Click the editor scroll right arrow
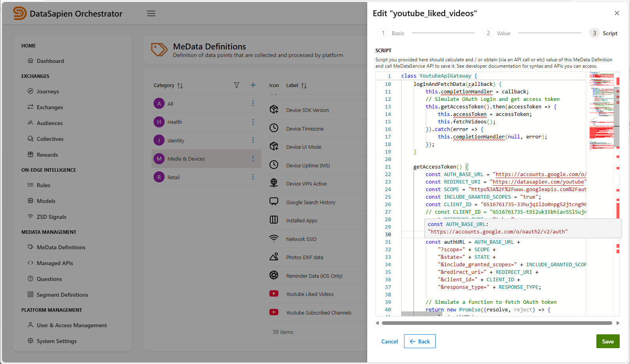630x364 pixels. 618,323
